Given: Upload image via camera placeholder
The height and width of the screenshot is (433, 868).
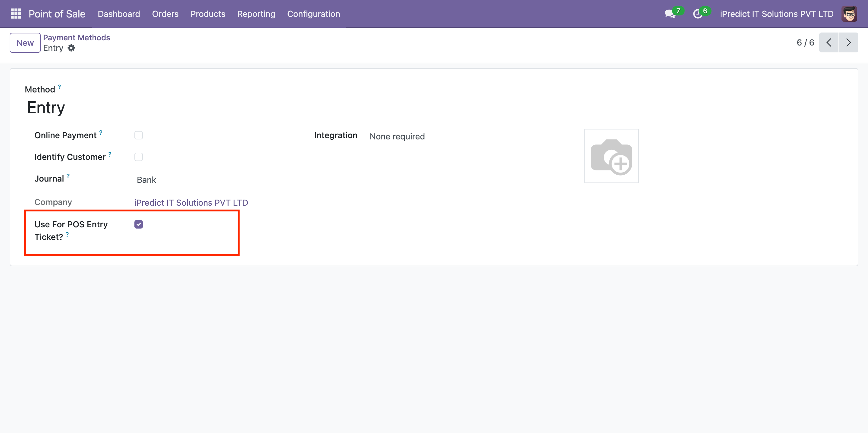Looking at the screenshot, I should pyautogui.click(x=611, y=156).
